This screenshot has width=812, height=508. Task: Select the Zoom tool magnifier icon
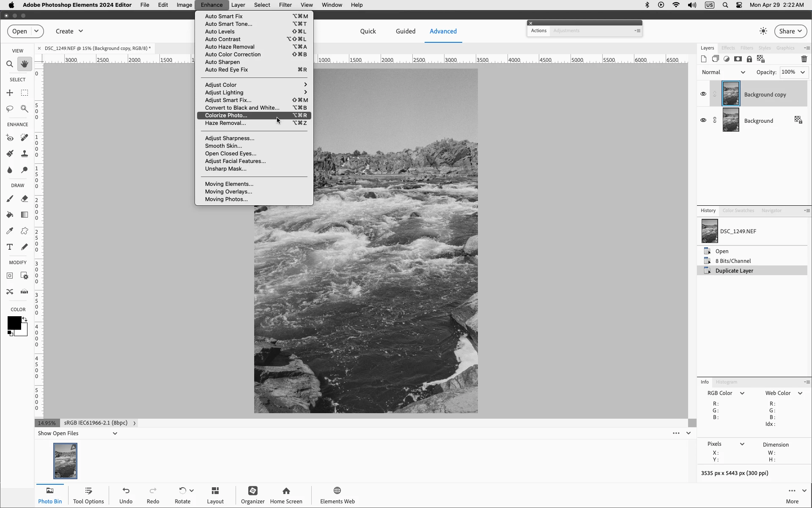click(9, 64)
